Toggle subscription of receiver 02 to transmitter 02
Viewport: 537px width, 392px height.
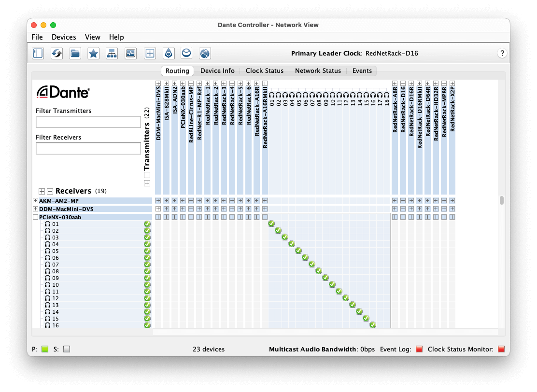click(x=278, y=230)
